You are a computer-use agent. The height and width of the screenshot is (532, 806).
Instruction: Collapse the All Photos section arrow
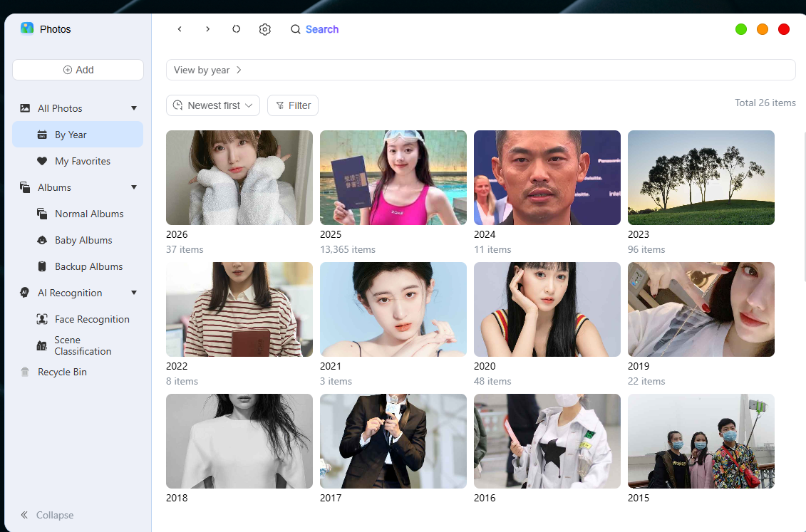(134, 108)
